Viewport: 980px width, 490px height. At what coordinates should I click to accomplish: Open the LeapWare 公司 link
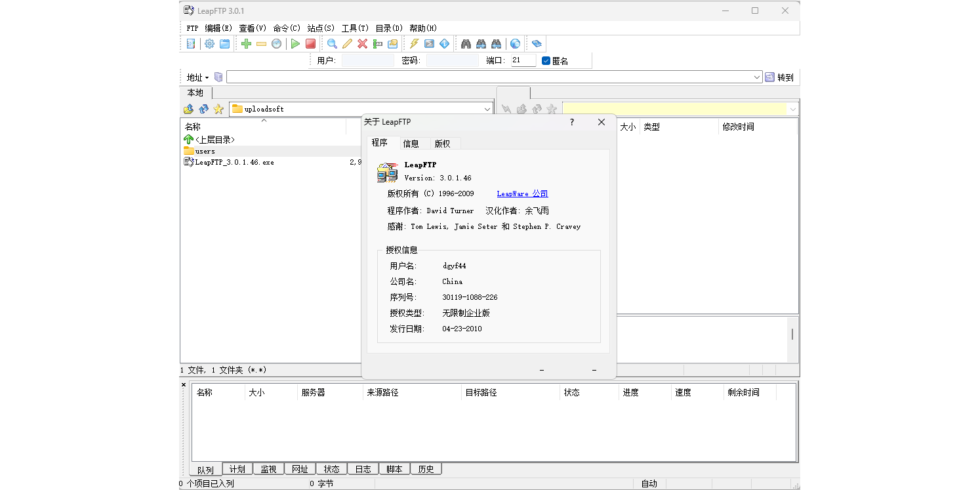pyautogui.click(x=522, y=194)
